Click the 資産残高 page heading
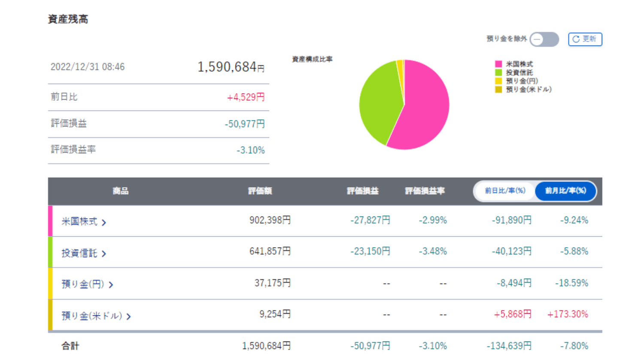The image size is (644, 362). (68, 19)
